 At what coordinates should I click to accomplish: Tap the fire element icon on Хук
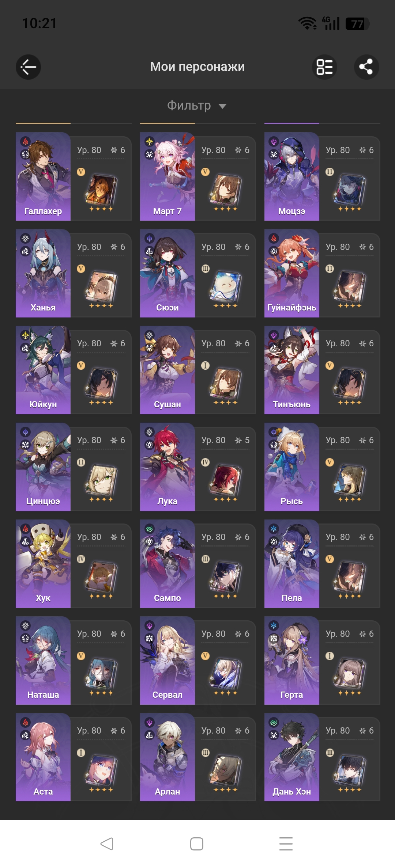point(25,529)
